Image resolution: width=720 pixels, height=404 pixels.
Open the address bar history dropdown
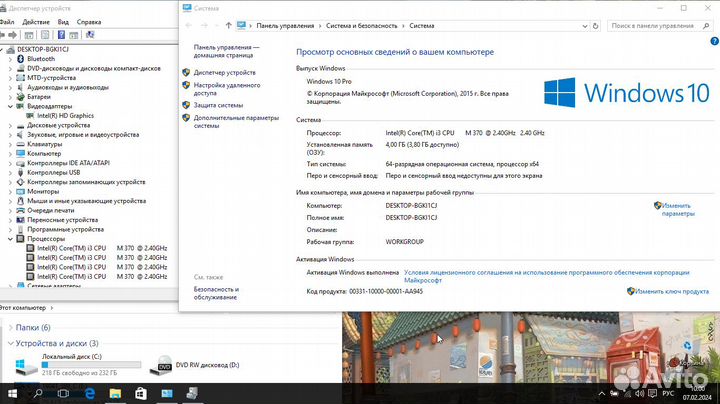(x=585, y=26)
